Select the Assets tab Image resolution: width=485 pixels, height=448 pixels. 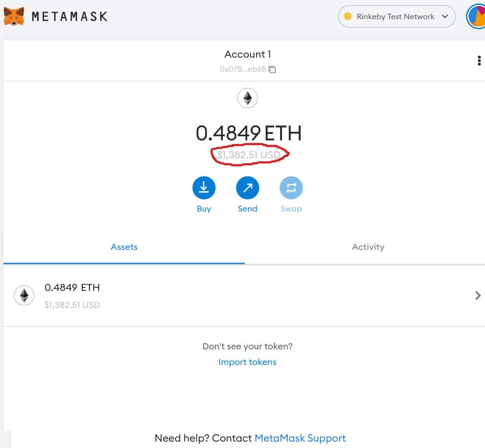point(124,247)
